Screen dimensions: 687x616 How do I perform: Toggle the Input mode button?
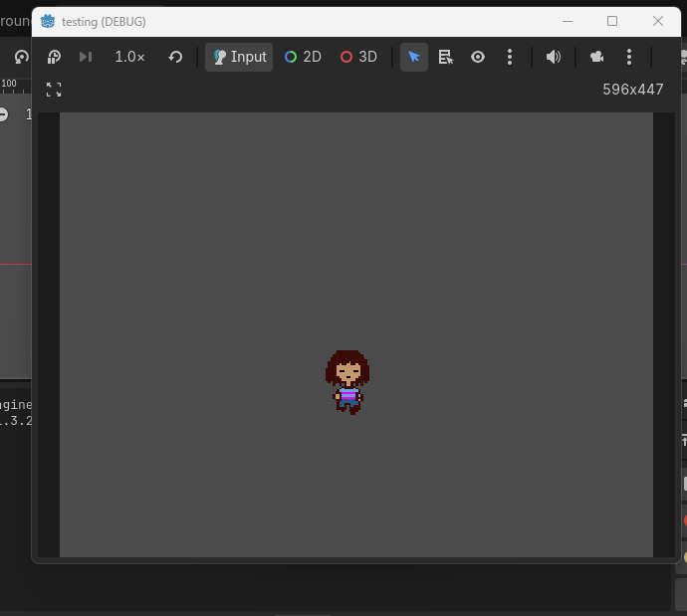pos(239,57)
